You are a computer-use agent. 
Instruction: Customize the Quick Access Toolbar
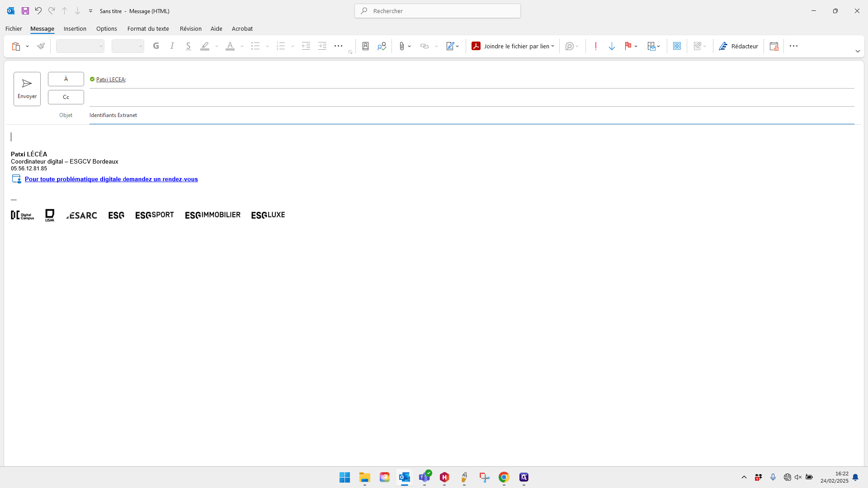coord(90,11)
